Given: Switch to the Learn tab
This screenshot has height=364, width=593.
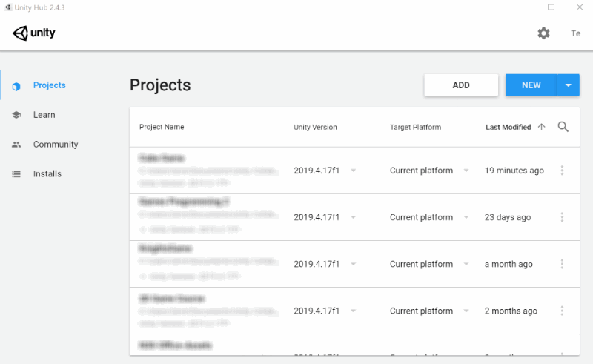Looking at the screenshot, I should (x=44, y=115).
